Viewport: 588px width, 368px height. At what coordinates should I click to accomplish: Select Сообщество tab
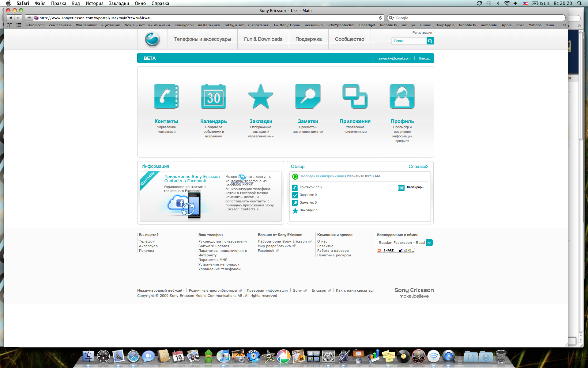pos(349,39)
